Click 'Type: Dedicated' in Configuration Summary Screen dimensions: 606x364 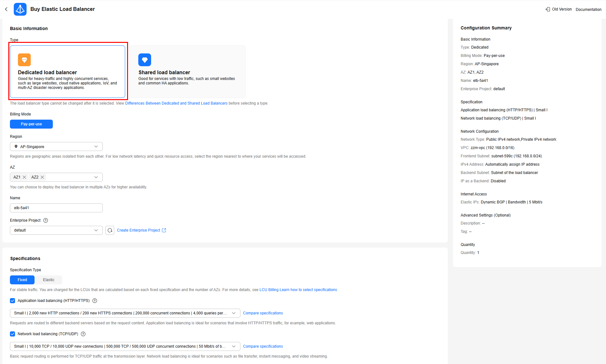tap(474, 47)
